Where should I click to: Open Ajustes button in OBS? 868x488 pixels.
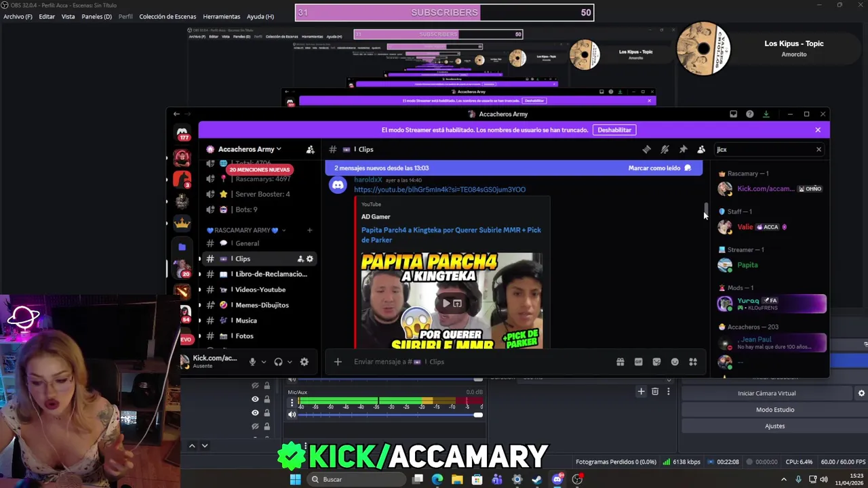[x=775, y=426]
